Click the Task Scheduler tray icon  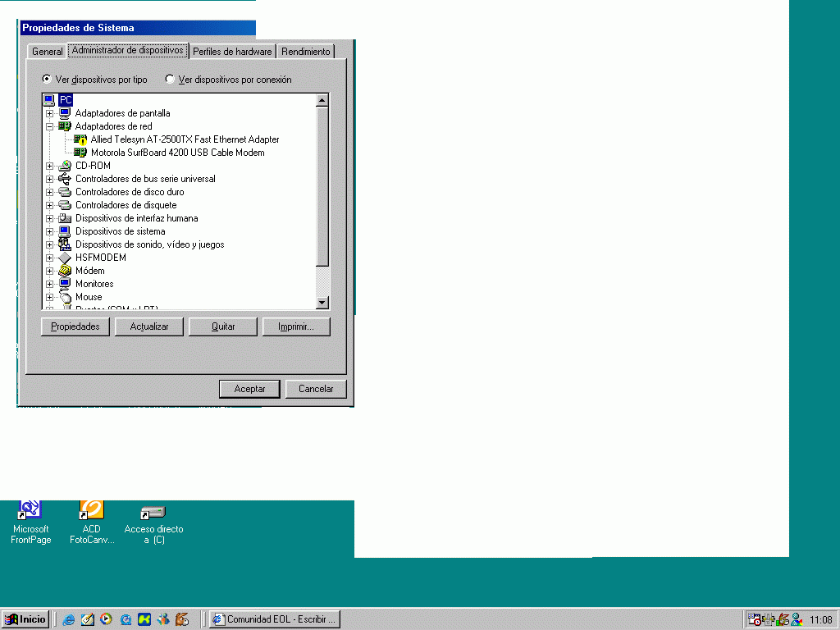tap(755, 619)
